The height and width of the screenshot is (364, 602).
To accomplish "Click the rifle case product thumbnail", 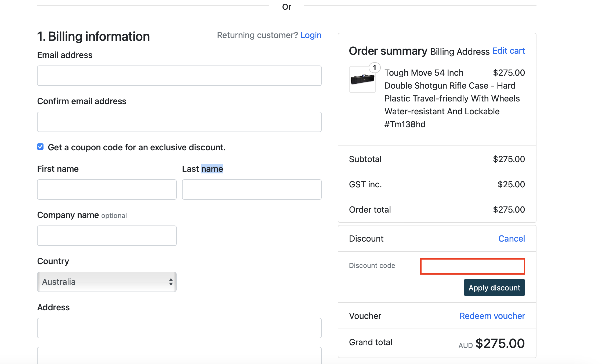I will tap(362, 79).
